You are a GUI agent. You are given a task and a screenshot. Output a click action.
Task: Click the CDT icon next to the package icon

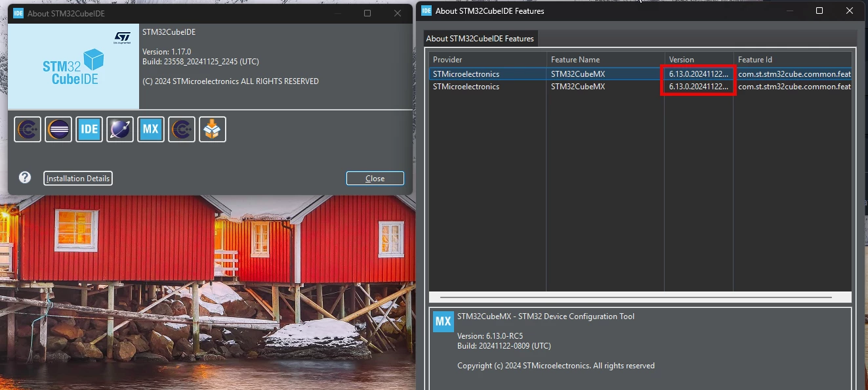182,129
